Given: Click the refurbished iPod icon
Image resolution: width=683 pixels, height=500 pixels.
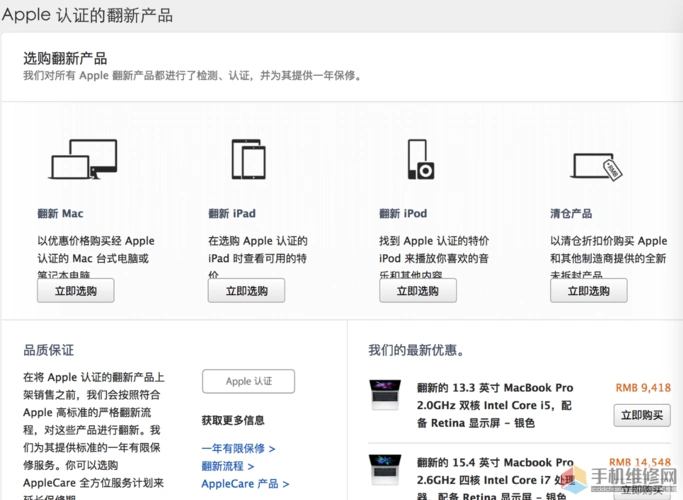Looking at the screenshot, I should 421,159.
